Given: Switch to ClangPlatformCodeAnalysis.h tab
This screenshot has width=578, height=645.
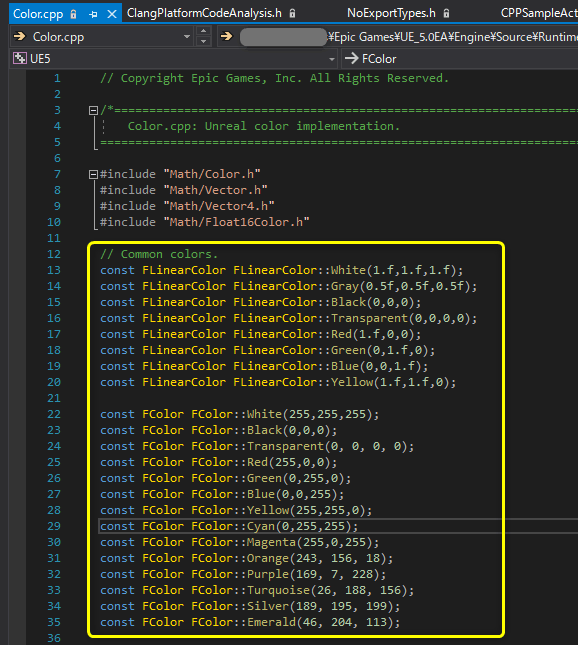Looking at the screenshot, I should (x=204, y=13).
